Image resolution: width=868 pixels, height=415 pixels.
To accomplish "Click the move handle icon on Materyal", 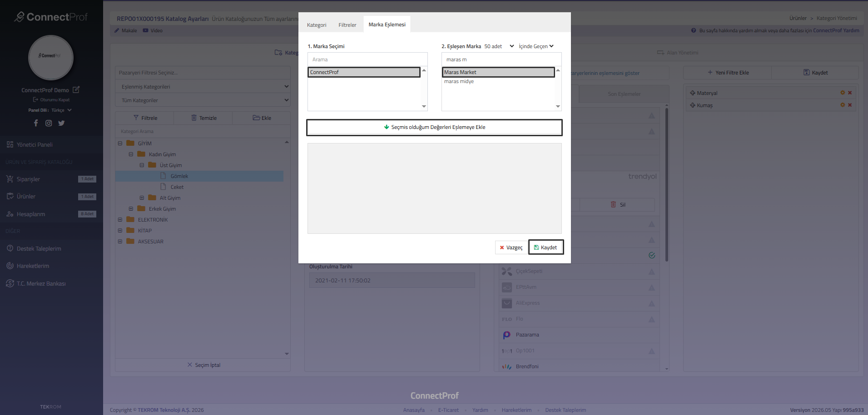I will click(693, 93).
